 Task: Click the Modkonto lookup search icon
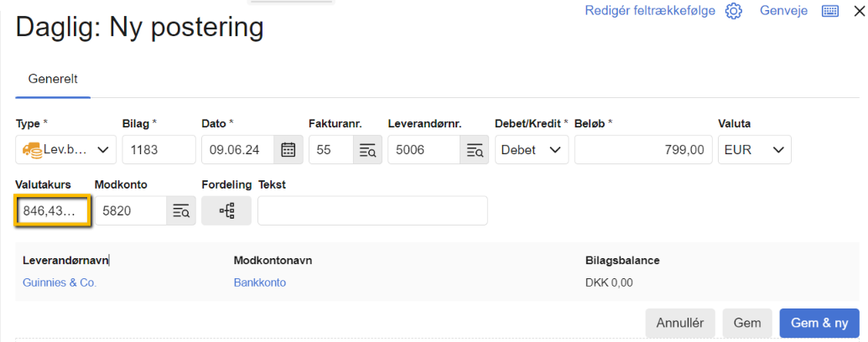(x=181, y=211)
